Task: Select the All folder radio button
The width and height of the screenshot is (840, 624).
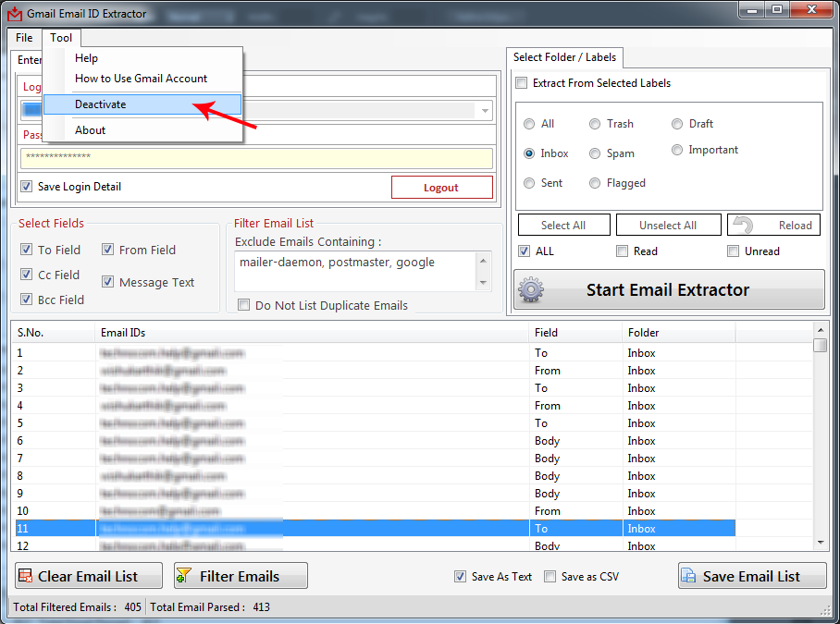Action: tap(529, 124)
